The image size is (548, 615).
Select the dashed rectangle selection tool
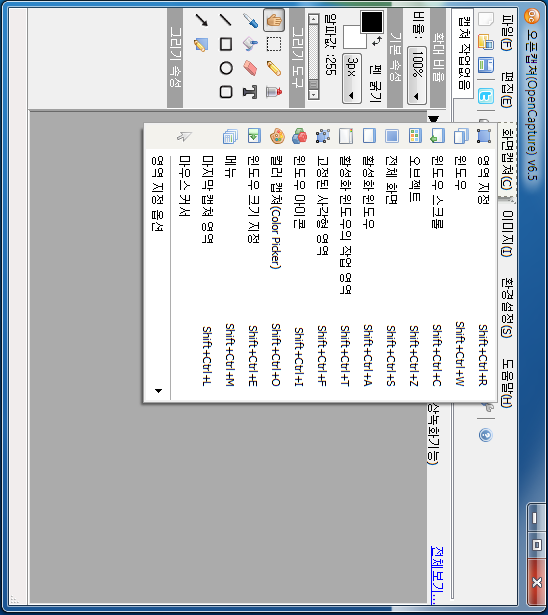pos(274,44)
